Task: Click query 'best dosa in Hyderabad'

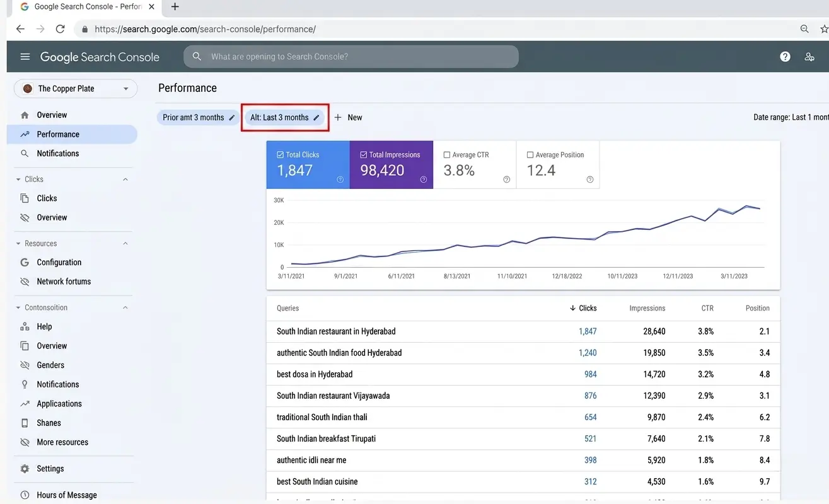Action: (315, 374)
